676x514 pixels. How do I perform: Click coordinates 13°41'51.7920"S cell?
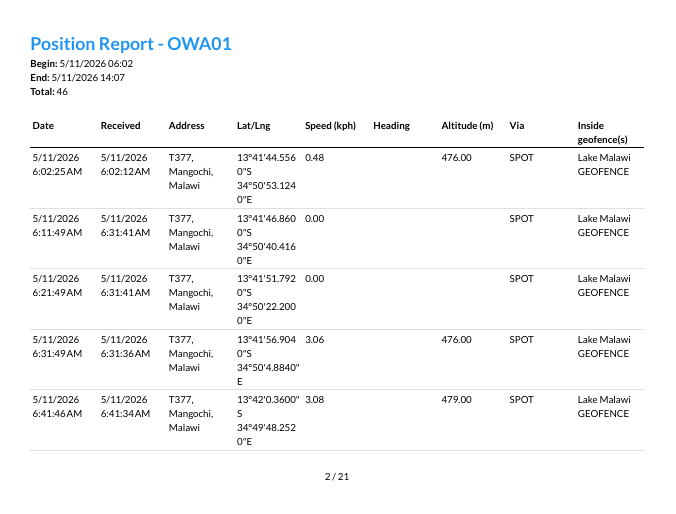pos(266,299)
